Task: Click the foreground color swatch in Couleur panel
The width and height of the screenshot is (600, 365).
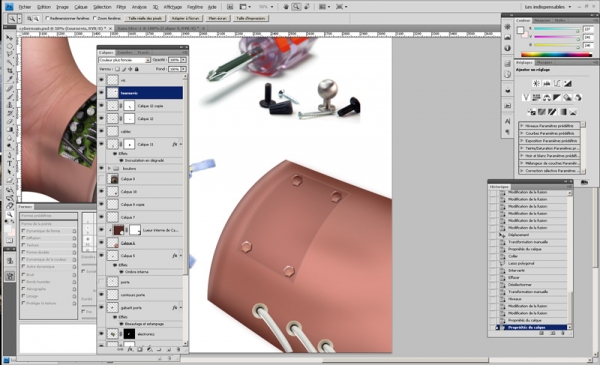Action: pyautogui.click(x=520, y=30)
